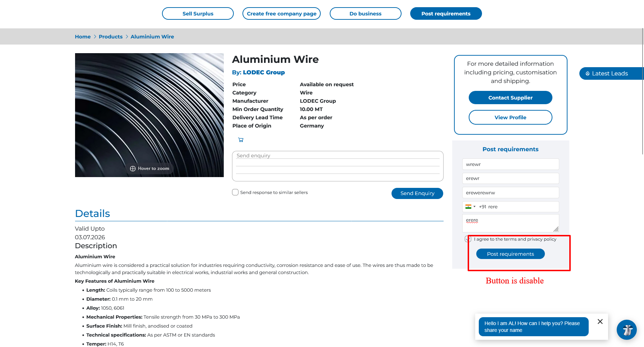Click the View Profile button
Viewport: 644px width, 347px height.
coord(510,117)
